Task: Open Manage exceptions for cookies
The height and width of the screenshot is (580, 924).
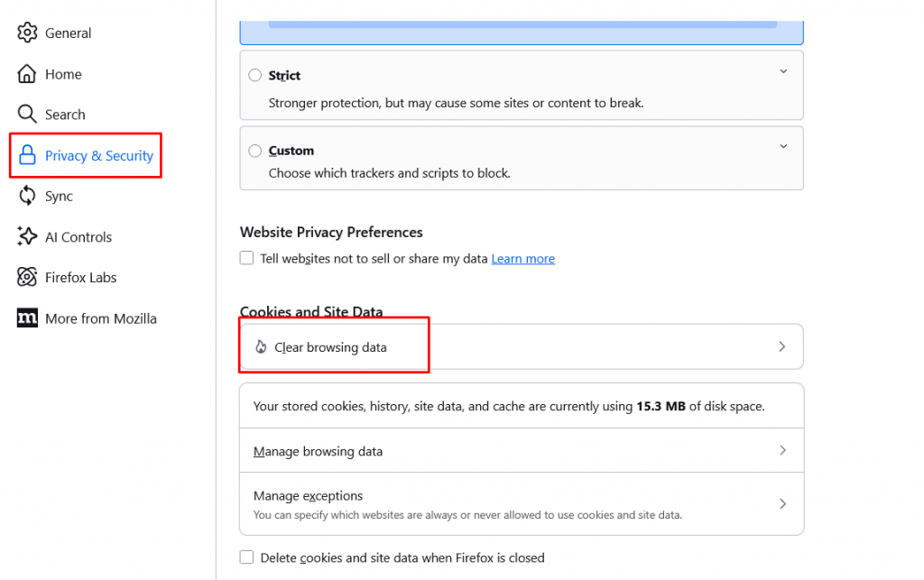Action: pos(308,496)
